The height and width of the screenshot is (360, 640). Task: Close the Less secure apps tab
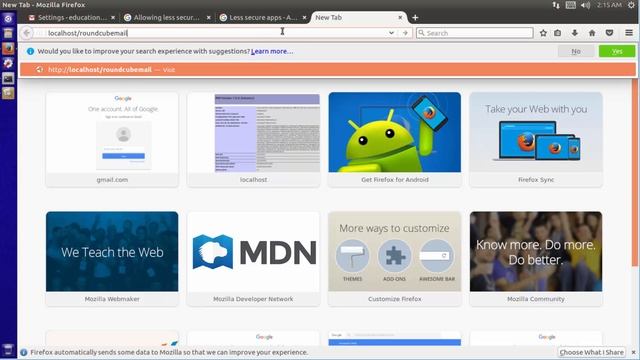click(304, 18)
